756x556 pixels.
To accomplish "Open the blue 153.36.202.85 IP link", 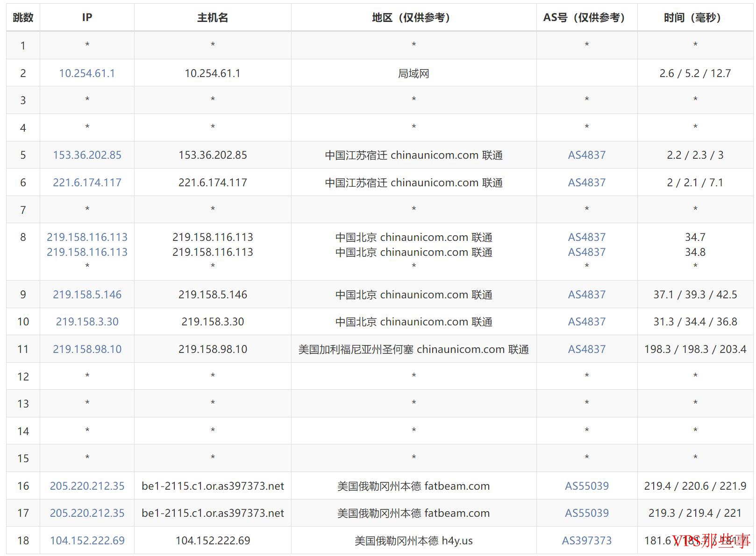I will coord(87,155).
